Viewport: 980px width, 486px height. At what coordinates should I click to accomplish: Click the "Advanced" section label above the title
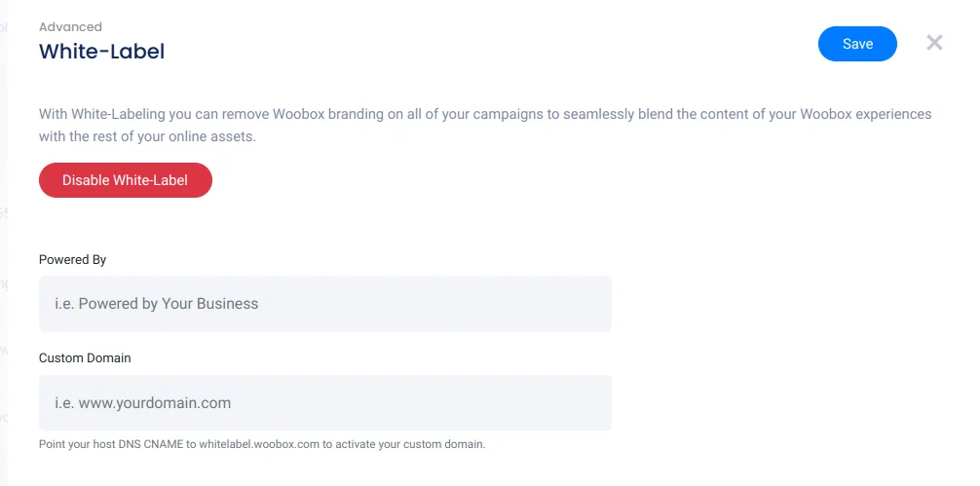coord(70,27)
